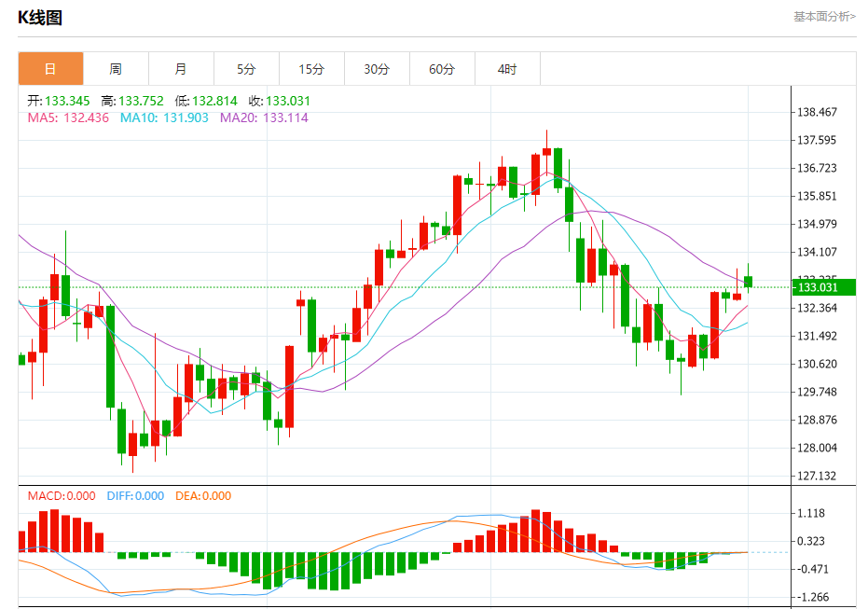This screenshot has width=868, height=609.
Task: Click the 132.364 price axis label
Action: 817,308
